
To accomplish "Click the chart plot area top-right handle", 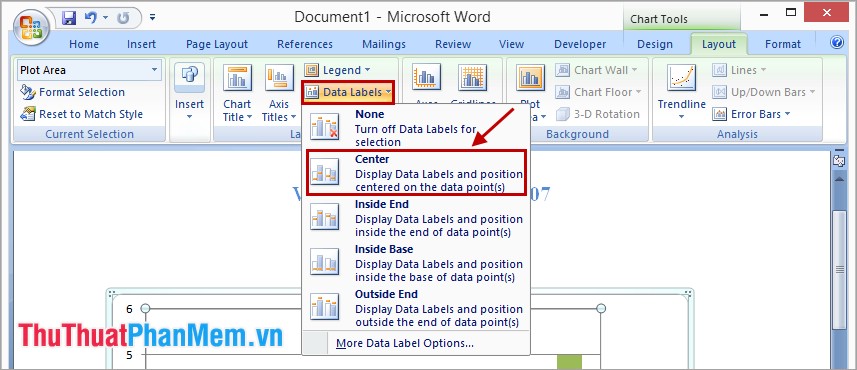I will (x=601, y=309).
